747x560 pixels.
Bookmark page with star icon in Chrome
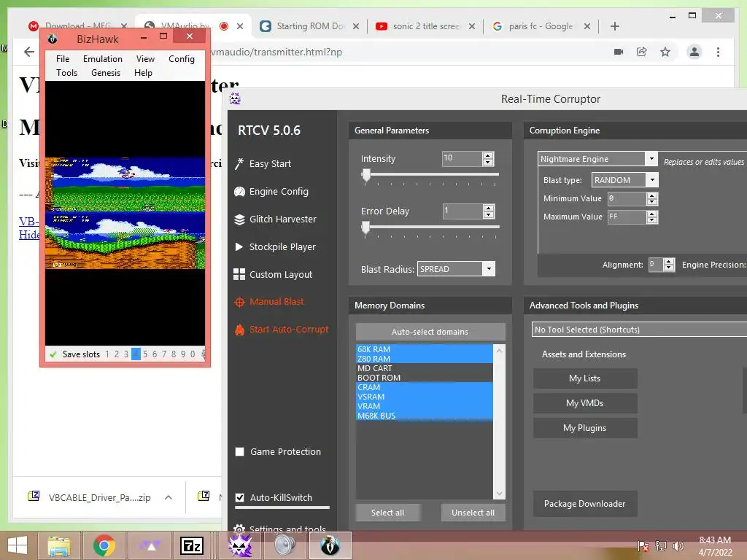pyautogui.click(x=665, y=52)
